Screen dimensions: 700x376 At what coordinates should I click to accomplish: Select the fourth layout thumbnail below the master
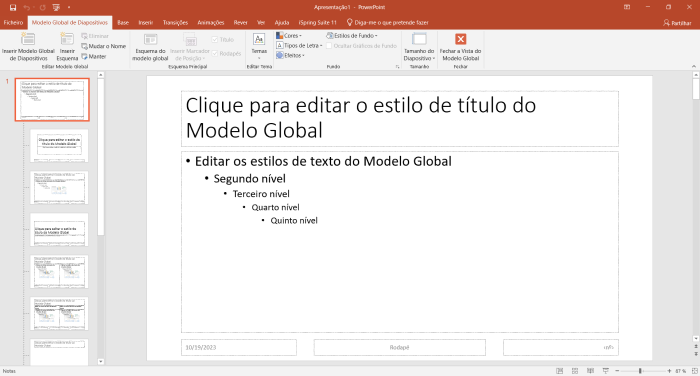point(59,272)
